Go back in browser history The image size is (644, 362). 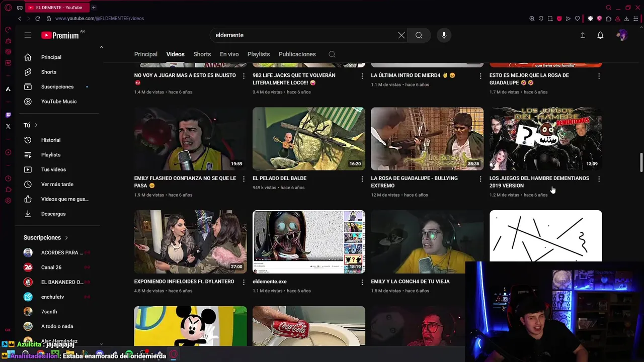pos(20,19)
